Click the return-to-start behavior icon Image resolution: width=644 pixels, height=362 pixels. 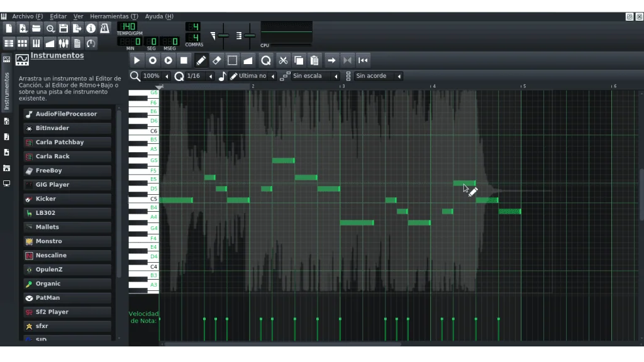click(363, 60)
